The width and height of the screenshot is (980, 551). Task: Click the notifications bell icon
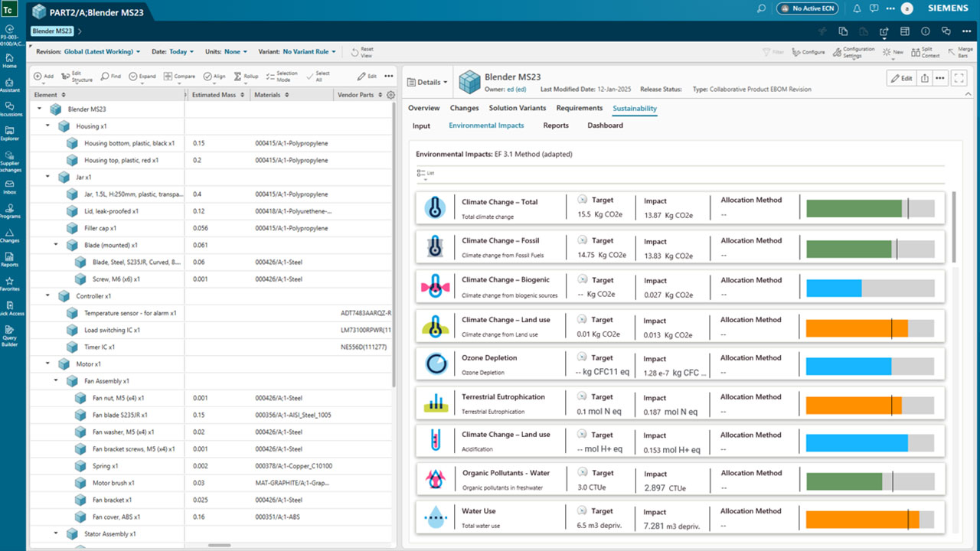pyautogui.click(x=855, y=8)
